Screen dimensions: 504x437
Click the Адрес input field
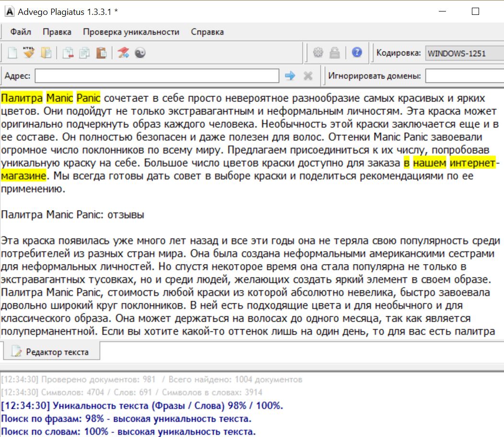(x=157, y=76)
